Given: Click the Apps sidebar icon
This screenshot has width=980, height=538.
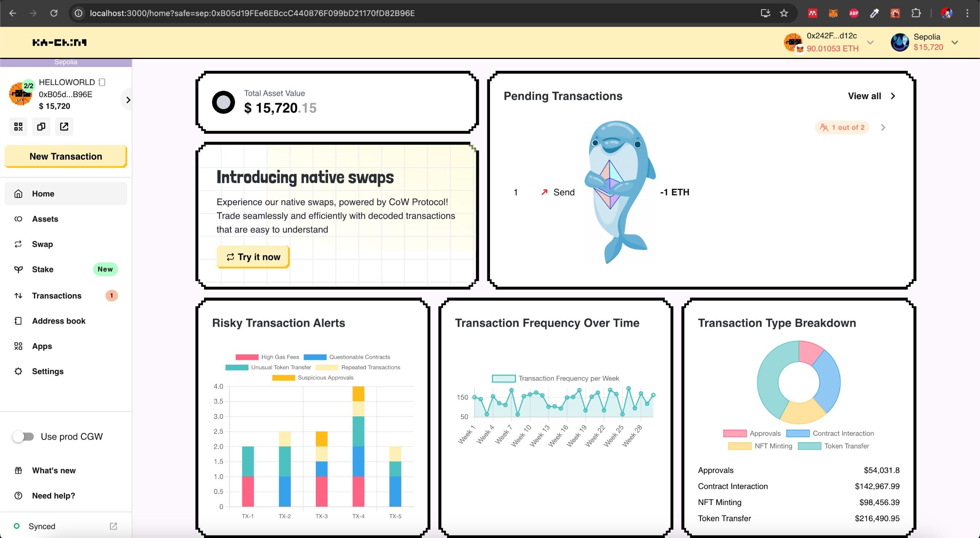Looking at the screenshot, I should click(18, 346).
